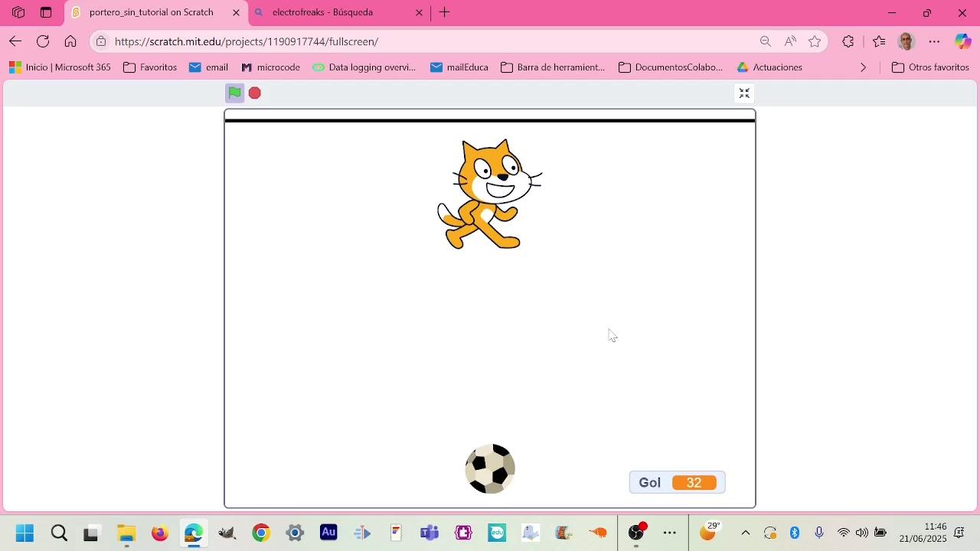Launch GIMP from the taskbar
This screenshot has height=551, width=980.
(x=227, y=533)
